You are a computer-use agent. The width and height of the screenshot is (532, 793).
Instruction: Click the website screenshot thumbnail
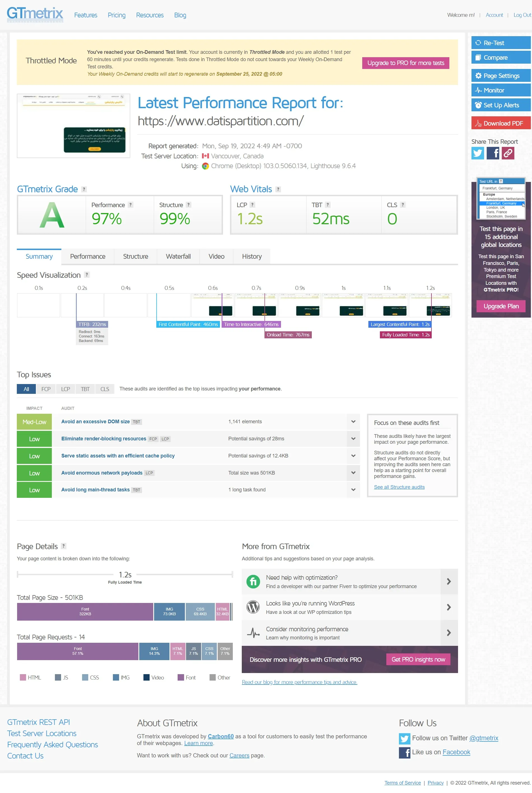pyautogui.click(x=73, y=126)
